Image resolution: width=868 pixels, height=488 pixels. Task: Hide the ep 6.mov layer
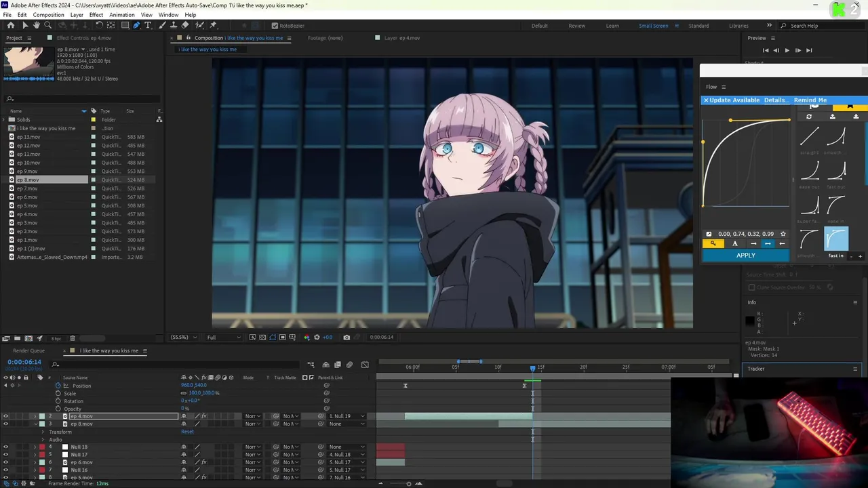click(5, 462)
